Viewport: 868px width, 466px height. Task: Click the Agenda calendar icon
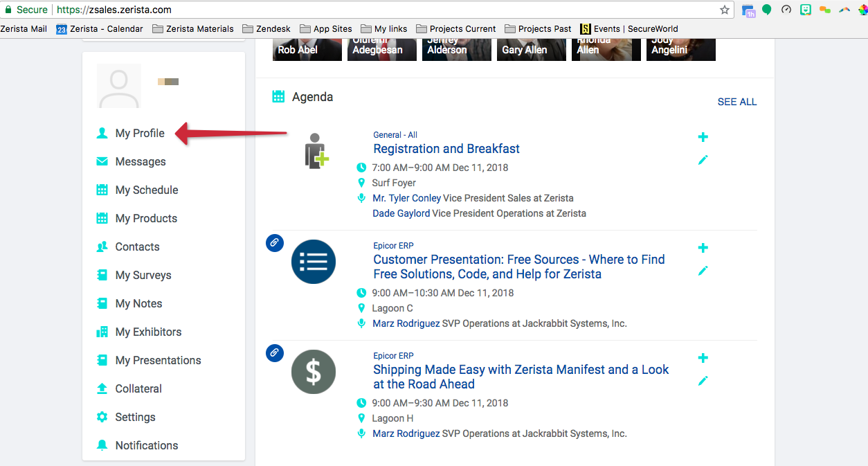[278, 97]
